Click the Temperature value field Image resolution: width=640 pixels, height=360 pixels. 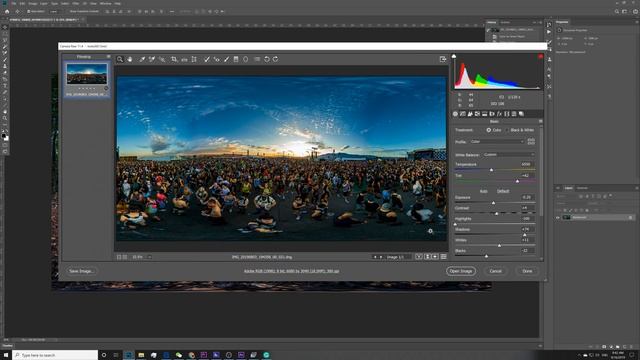(x=527, y=164)
